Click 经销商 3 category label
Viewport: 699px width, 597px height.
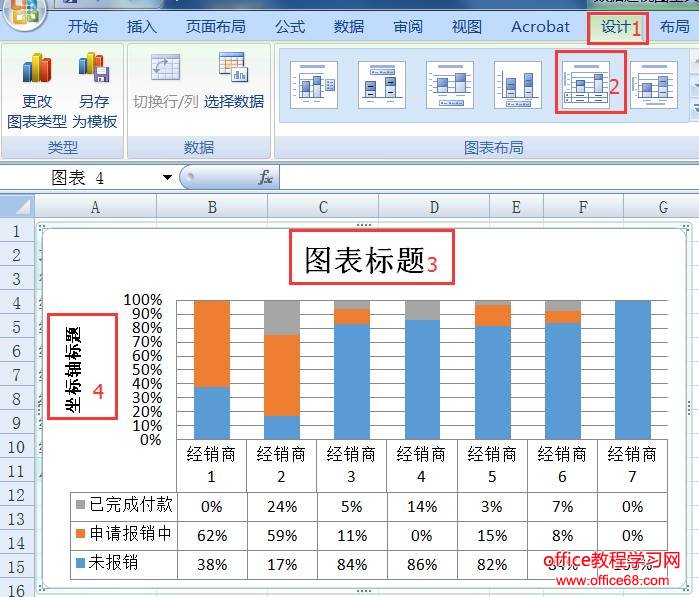pos(351,465)
